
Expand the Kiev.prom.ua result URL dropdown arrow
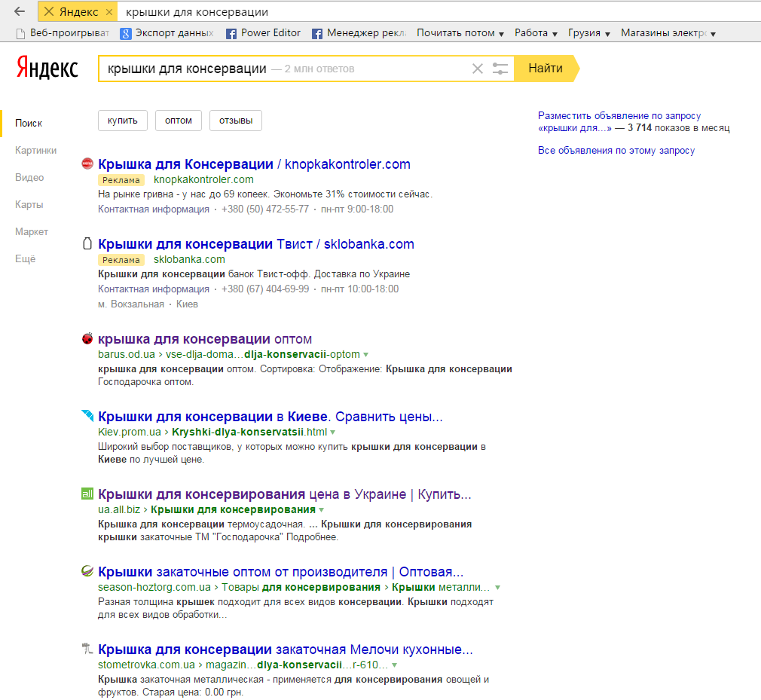click(332, 433)
